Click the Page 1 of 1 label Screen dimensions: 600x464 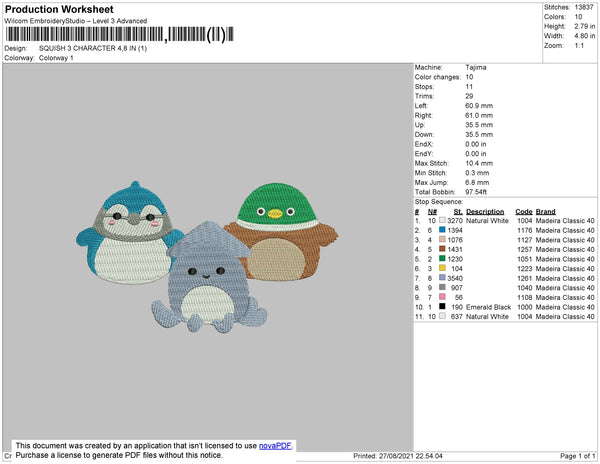coord(577,456)
